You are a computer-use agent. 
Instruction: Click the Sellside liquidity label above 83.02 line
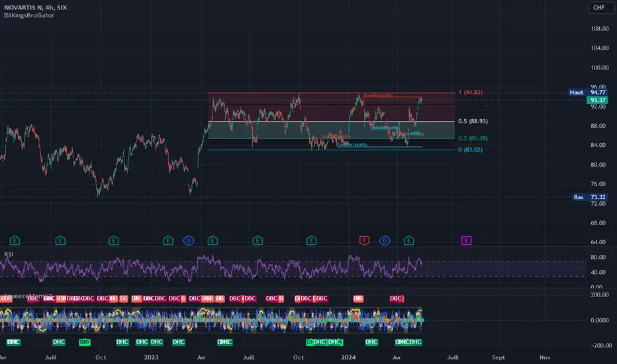tap(353, 144)
